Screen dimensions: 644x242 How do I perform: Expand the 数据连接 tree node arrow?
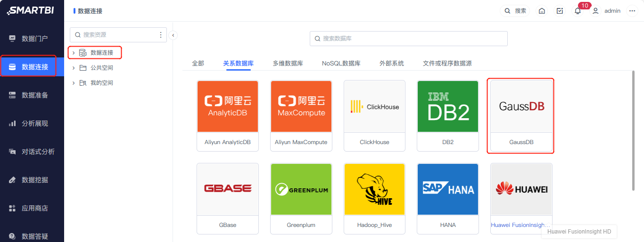click(74, 53)
